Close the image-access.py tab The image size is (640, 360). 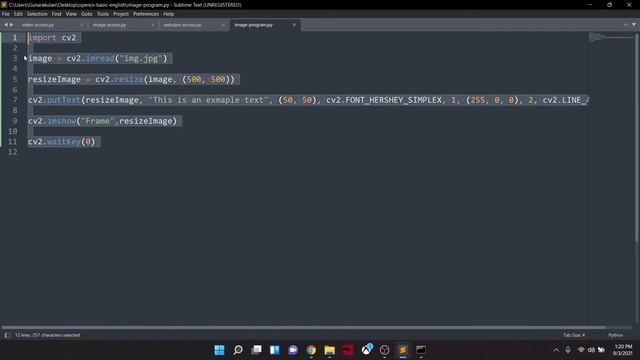pyautogui.click(x=153, y=25)
